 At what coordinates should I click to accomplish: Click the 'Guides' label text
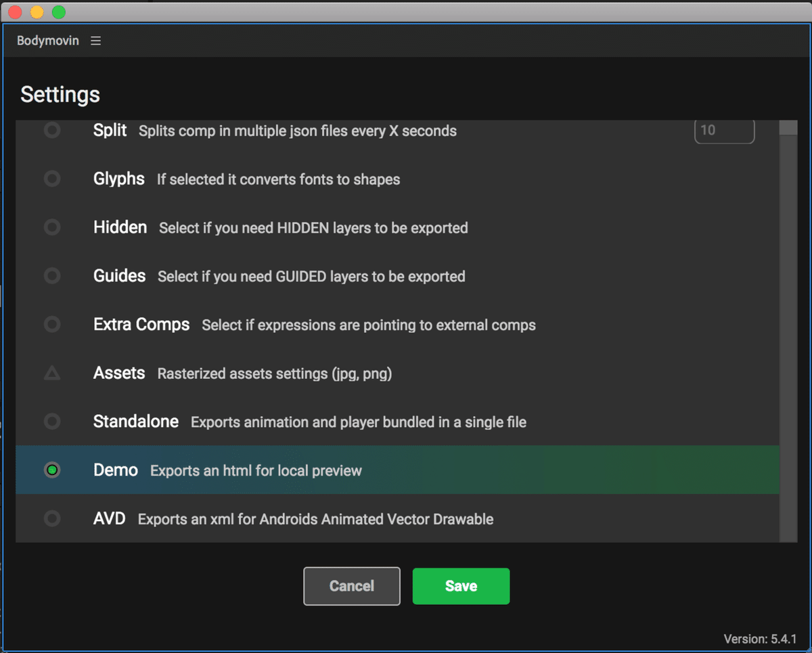pos(119,276)
